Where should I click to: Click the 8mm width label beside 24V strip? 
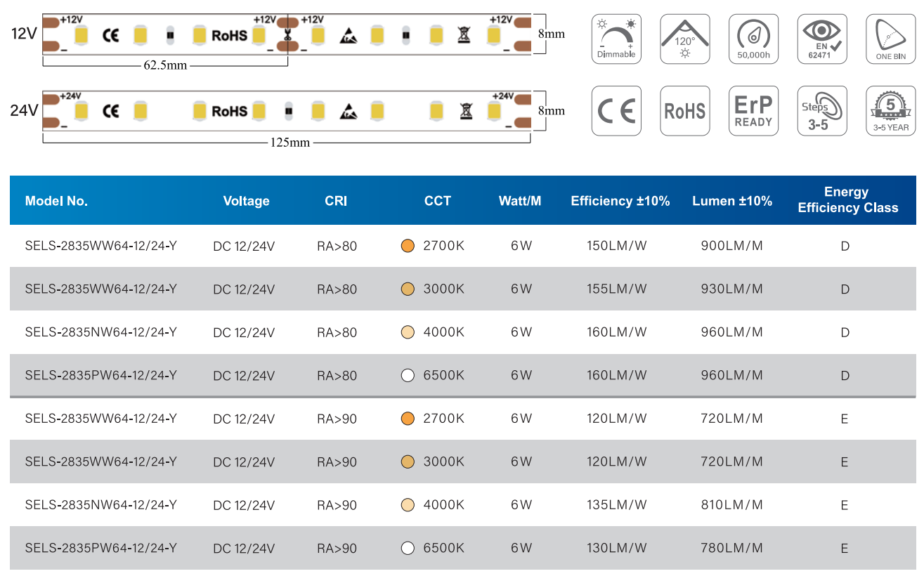tap(551, 111)
